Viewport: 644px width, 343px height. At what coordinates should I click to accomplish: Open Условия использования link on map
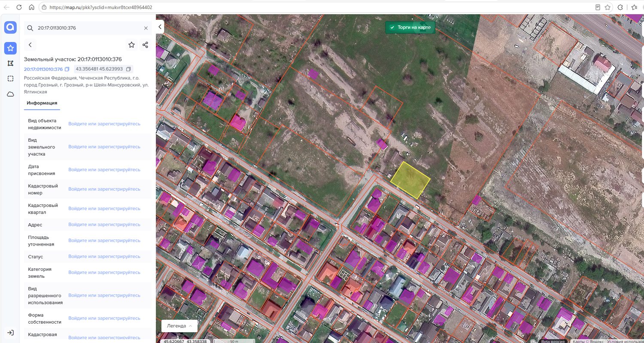[x=625, y=341]
